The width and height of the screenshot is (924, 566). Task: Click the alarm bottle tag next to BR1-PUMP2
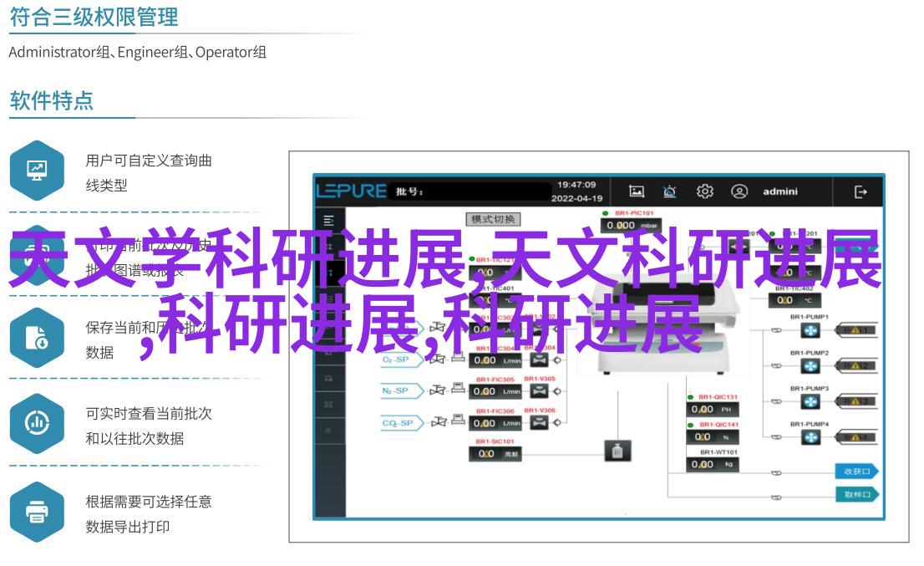point(857,366)
